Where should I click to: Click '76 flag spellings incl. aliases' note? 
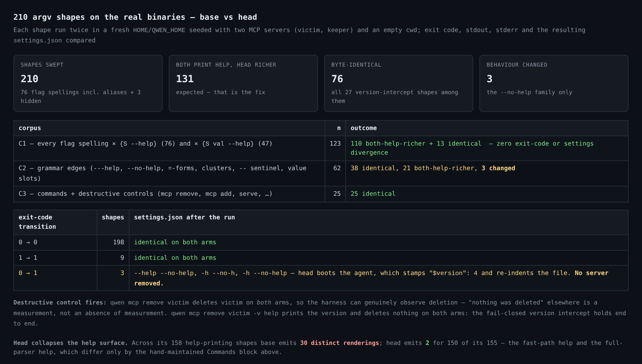81,96
